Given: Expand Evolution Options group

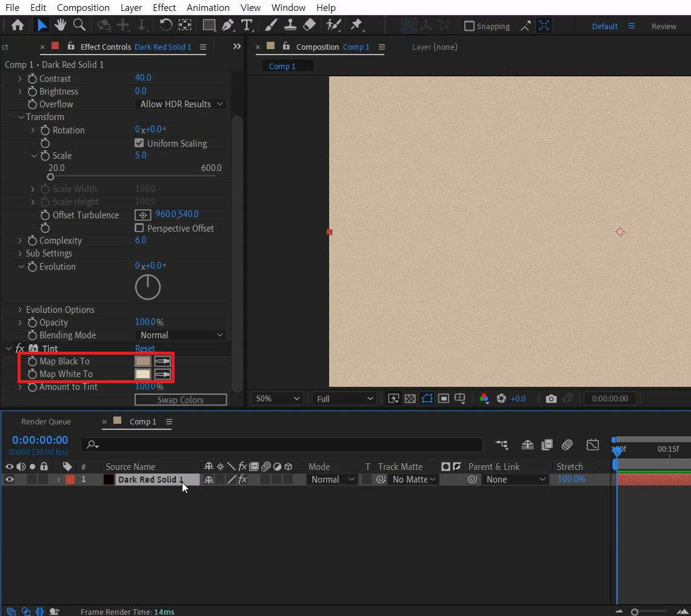Looking at the screenshot, I should click(20, 310).
